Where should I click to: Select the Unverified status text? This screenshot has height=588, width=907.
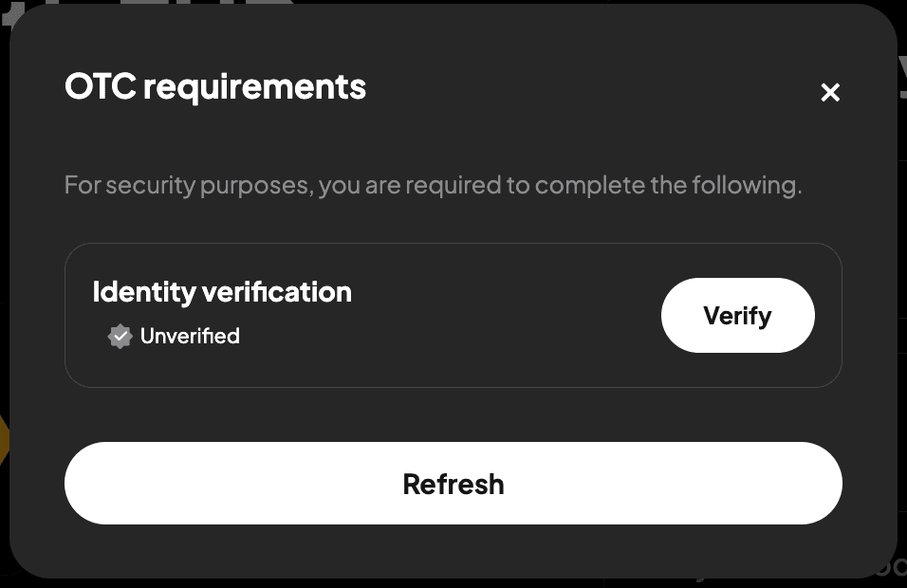[x=190, y=337]
